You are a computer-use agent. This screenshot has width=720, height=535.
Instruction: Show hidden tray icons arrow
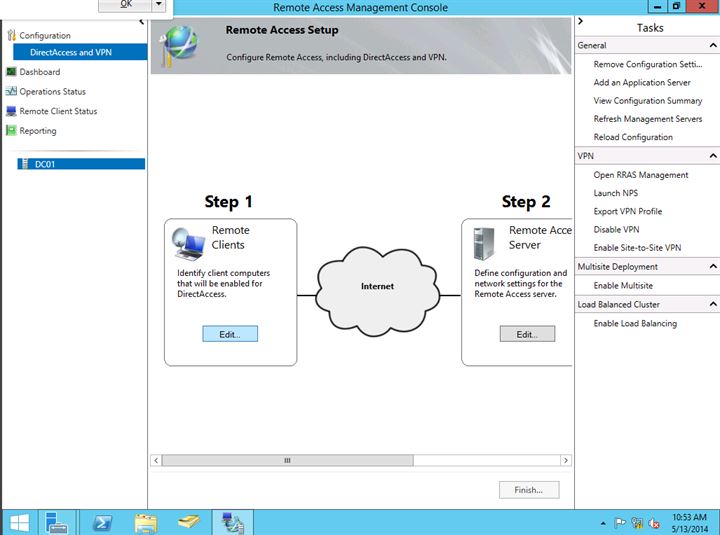pyautogui.click(x=603, y=523)
